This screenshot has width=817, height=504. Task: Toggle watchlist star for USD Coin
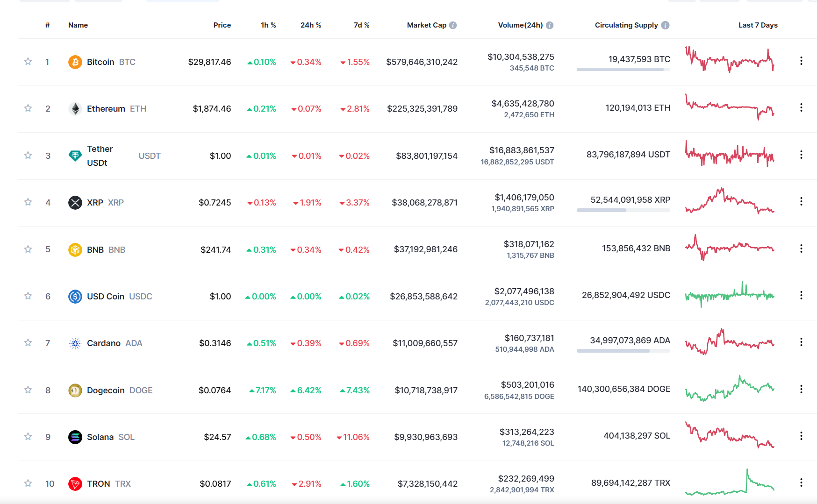pos(28,296)
